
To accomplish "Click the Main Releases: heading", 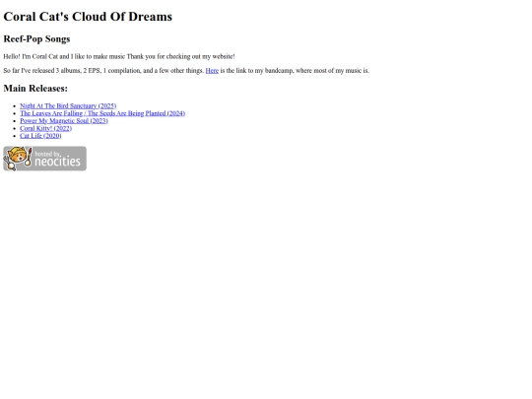I will 35,89.
